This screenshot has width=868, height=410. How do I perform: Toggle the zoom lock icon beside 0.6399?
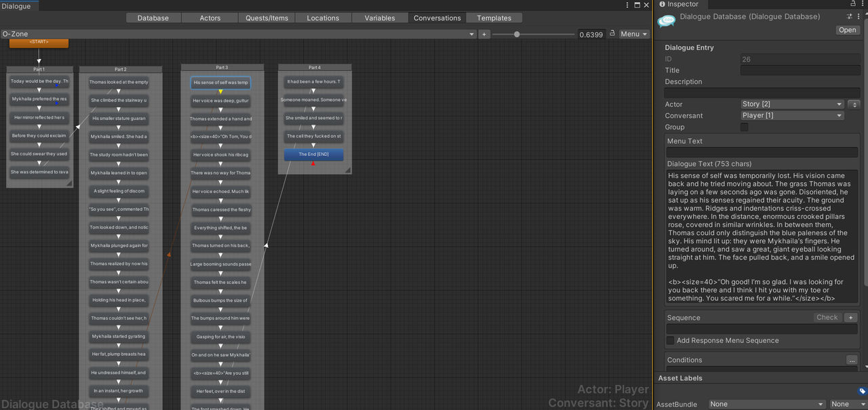[612, 33]
